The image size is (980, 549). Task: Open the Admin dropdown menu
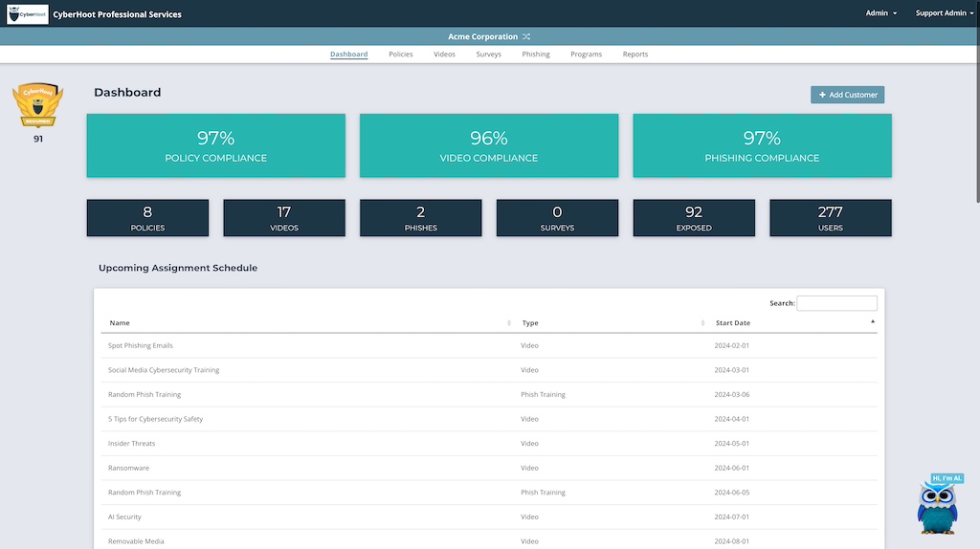[880, 13]
